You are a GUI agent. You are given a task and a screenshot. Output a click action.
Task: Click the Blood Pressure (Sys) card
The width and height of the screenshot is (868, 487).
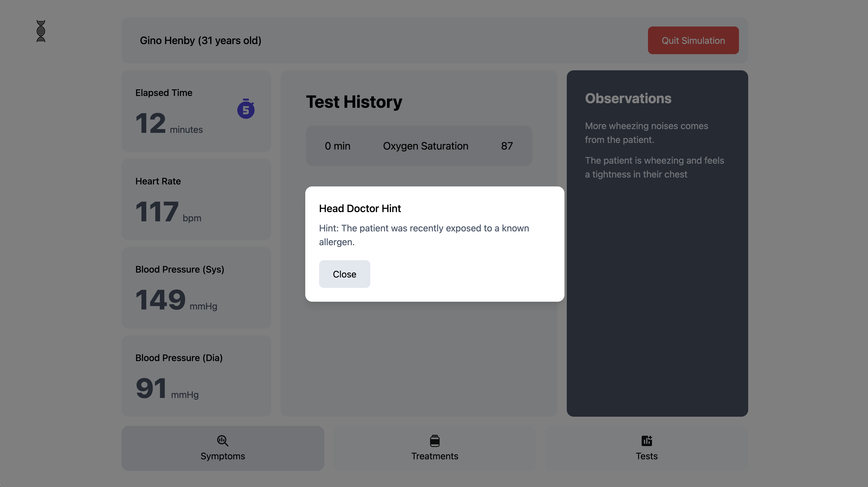point(196,288)
